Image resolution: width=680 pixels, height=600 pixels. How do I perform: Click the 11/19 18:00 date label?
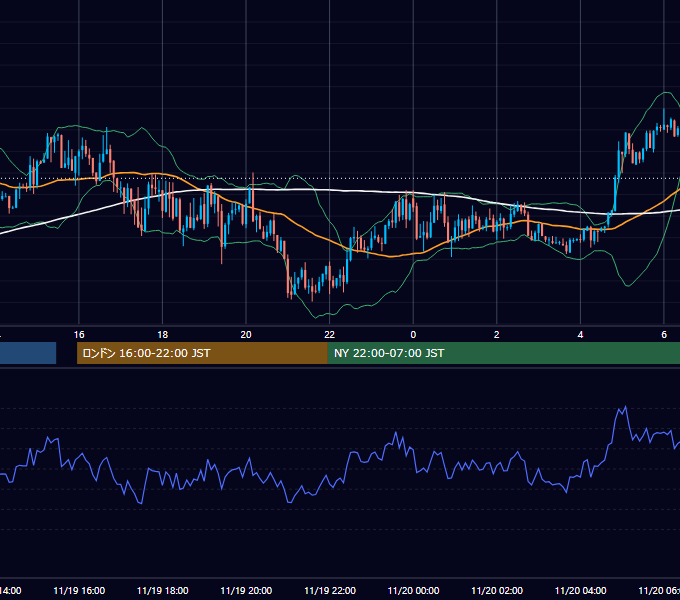[x=163, y=590]
